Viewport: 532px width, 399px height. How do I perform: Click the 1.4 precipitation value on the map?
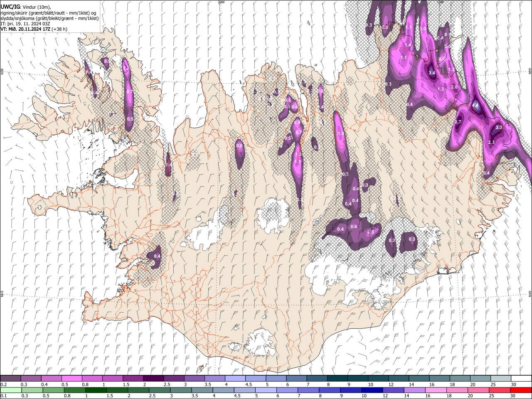(x=408, y=45)
